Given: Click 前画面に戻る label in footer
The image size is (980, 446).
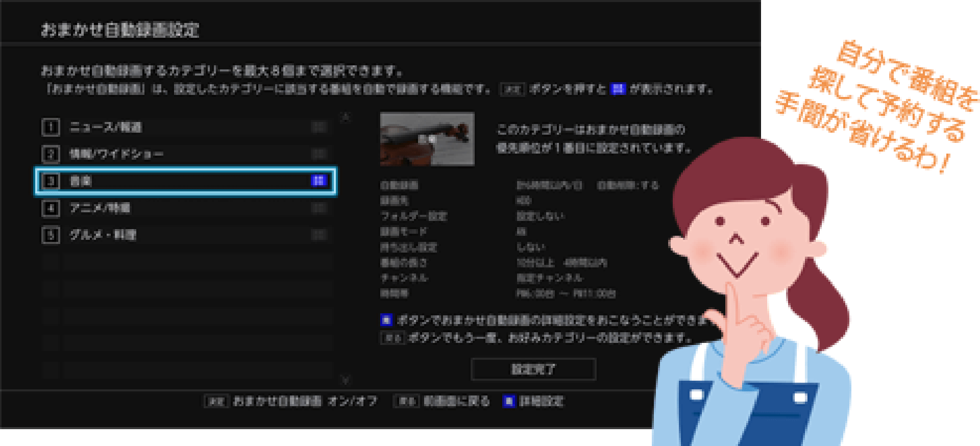Looking at the screenshot, I should click(x=456, y=401).
